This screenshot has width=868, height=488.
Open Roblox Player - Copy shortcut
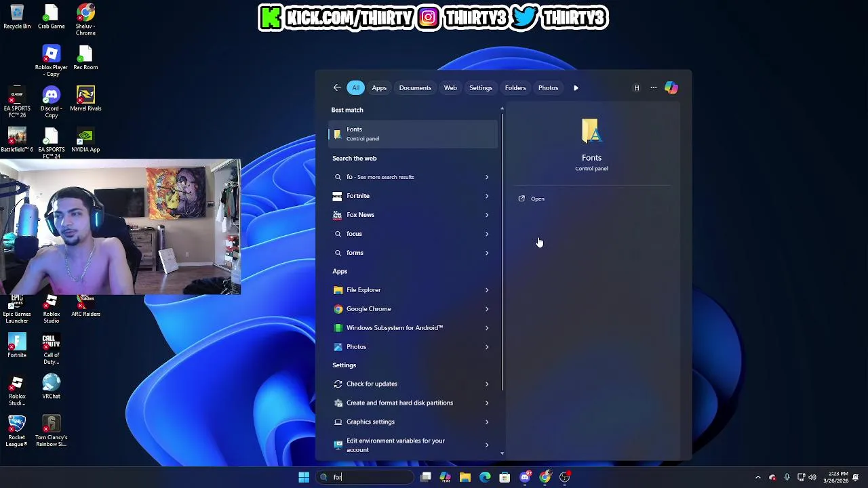52,61
